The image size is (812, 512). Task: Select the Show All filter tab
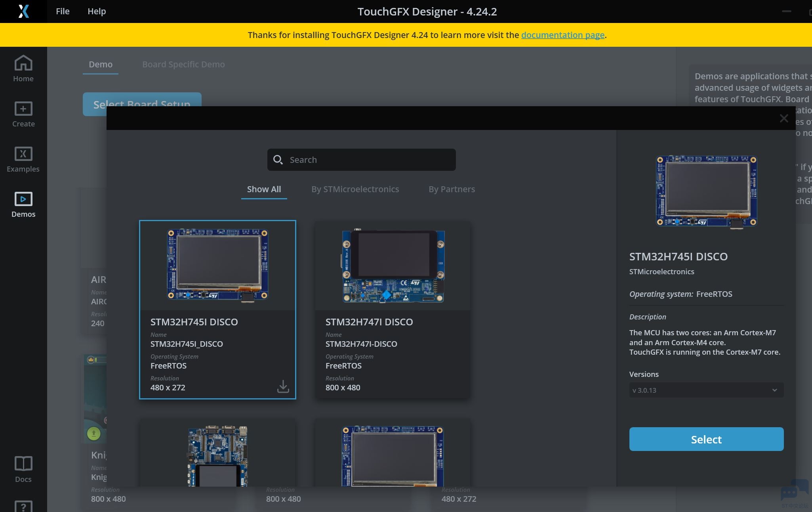(264, 189)
